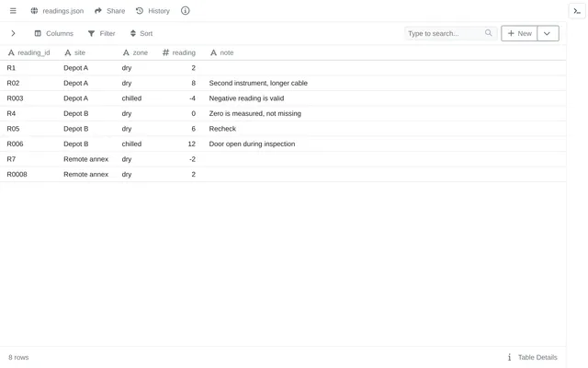Click the globe icon beside readings.json
Image resolution: width=588 pixels, height=368 pixels.
click(34, 11)
